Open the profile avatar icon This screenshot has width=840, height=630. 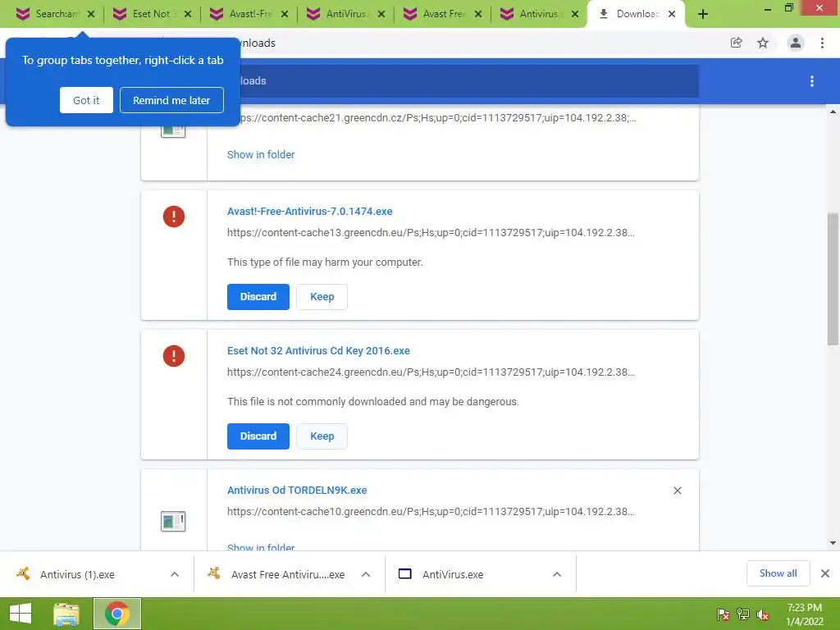[796, 43]
